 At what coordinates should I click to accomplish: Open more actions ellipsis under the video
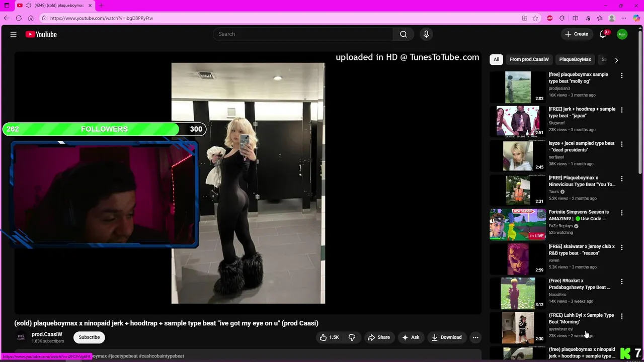coord(475,337)
